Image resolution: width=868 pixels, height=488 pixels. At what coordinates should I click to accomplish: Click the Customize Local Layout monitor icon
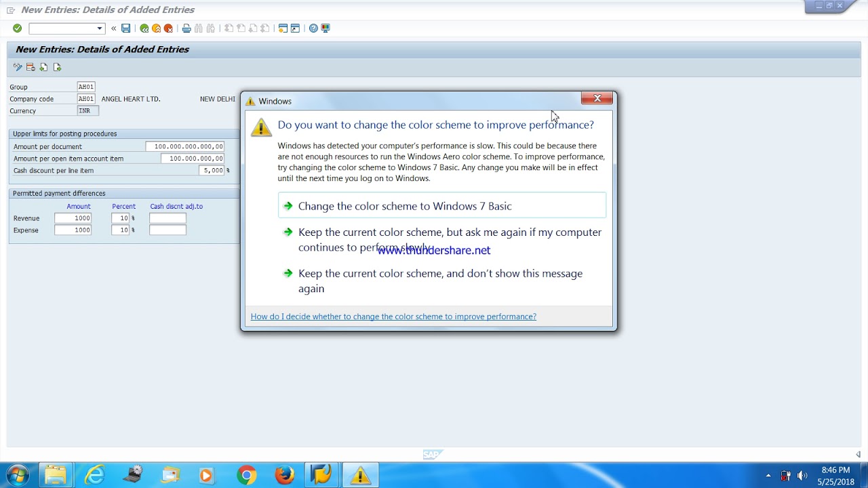tap(325, 28)
